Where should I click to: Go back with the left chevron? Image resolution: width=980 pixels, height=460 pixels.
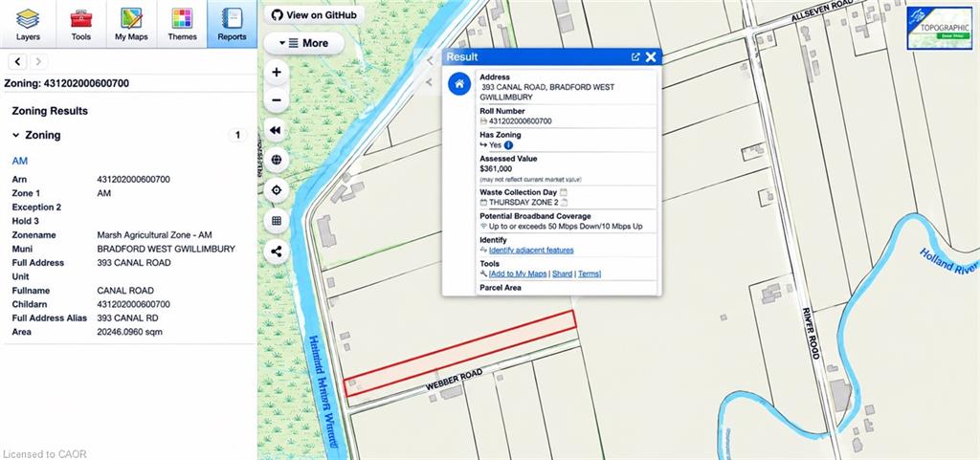tap(17, 61)
